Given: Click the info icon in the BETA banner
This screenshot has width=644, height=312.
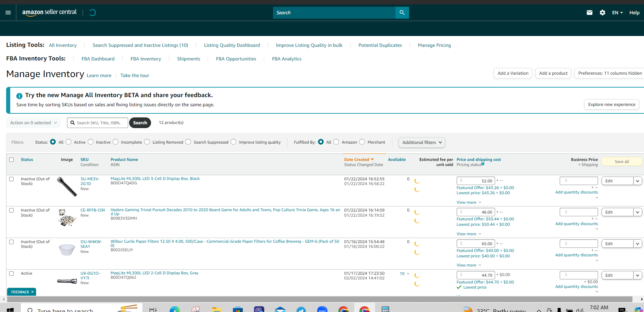Looking at the screenshot, I should click(19, 96).
